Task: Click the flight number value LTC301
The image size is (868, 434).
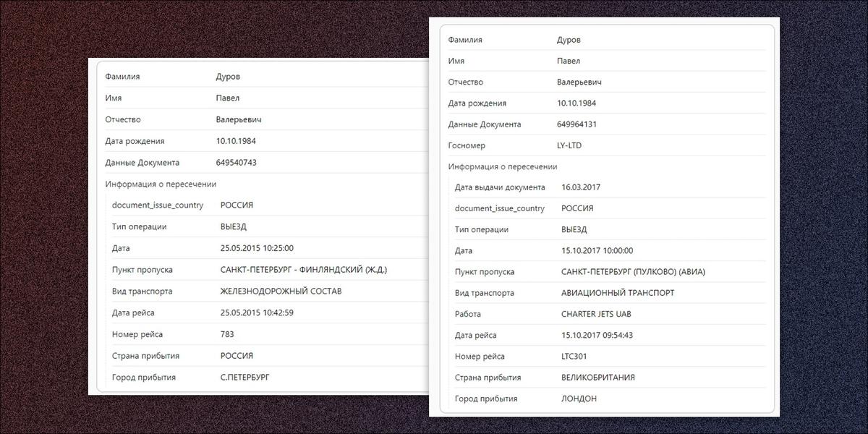Action: [576, 357]
